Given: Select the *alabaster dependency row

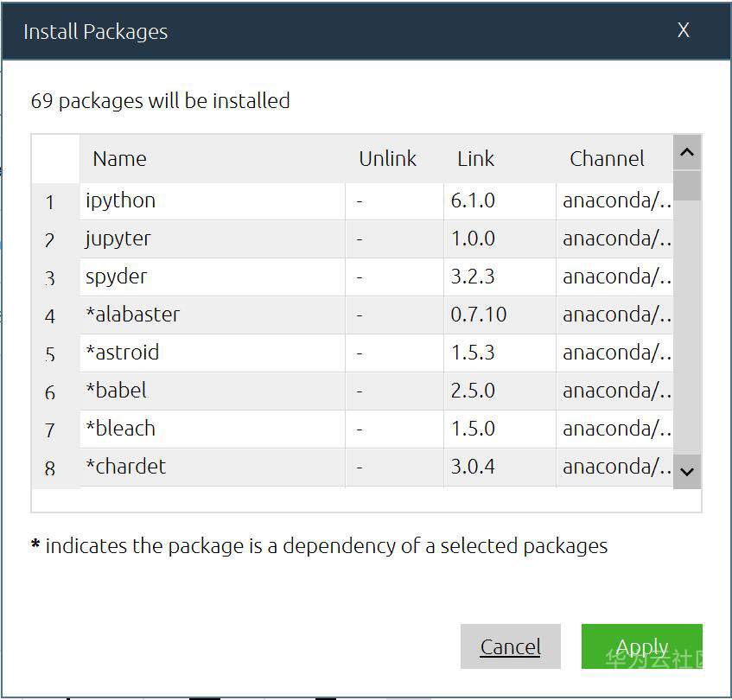Looking at the screenshot, I should (133, 315).
